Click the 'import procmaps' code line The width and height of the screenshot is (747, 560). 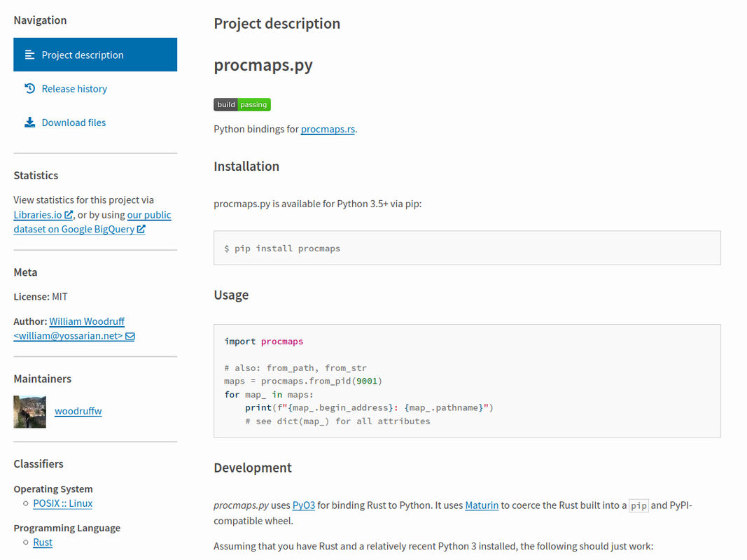263,342
